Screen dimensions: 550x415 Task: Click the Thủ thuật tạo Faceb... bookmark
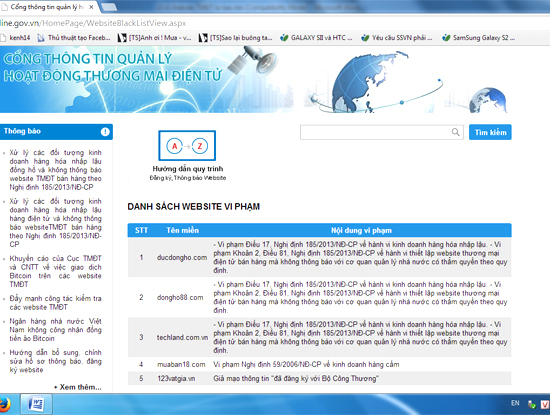74,38
